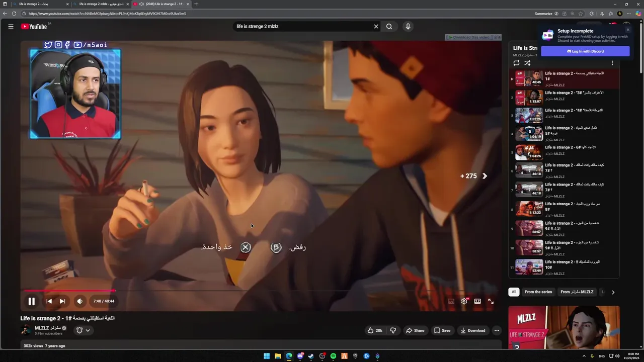Go back in browser history
This screenshot has width=644, height=362.
click(5, 14)
